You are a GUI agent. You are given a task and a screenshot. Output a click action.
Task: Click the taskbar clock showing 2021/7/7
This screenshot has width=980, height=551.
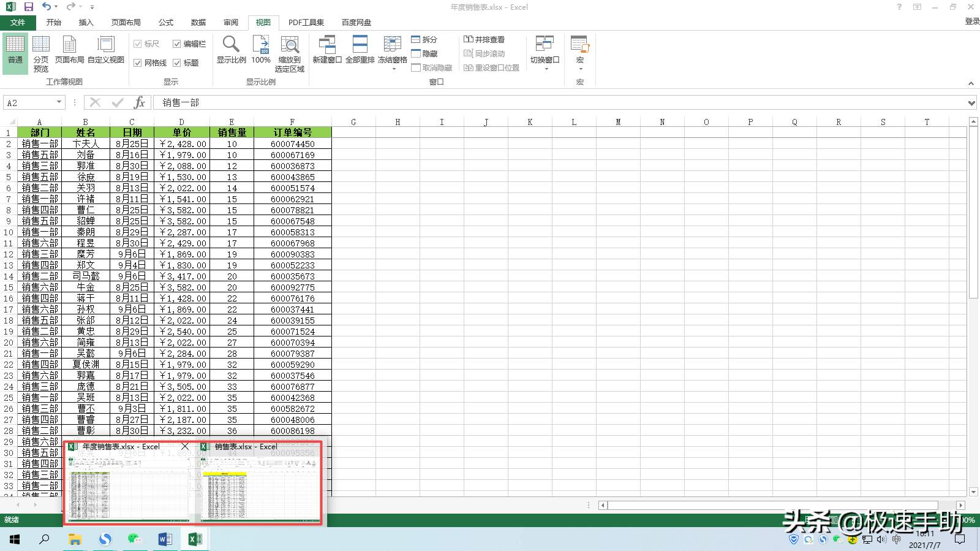click(925, 539)
